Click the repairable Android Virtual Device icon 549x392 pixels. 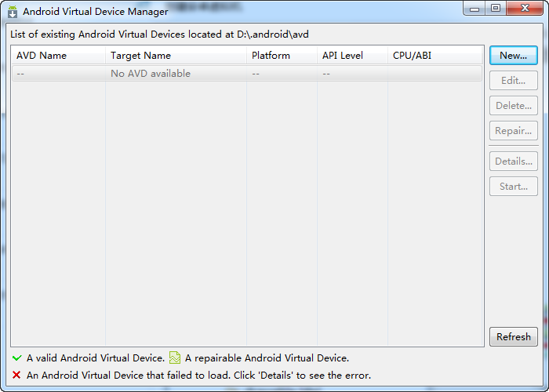(x=175, y=358)
